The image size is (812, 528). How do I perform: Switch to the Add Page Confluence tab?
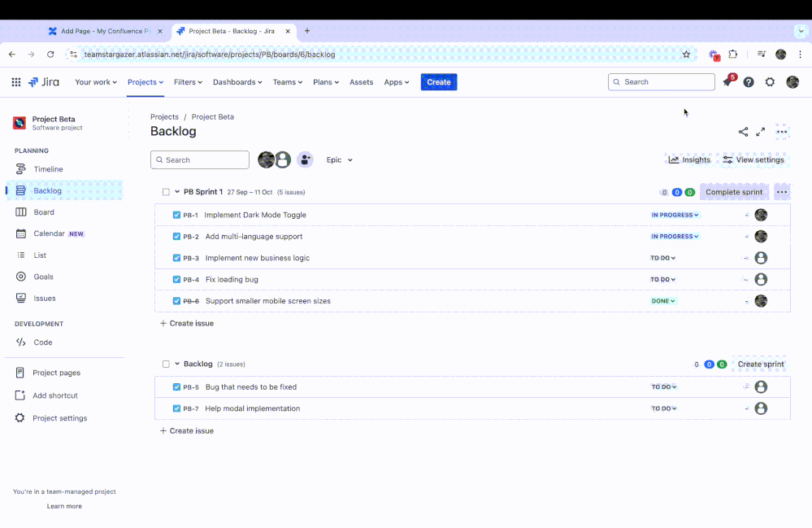pyautogui.click(x=105, y=31)
